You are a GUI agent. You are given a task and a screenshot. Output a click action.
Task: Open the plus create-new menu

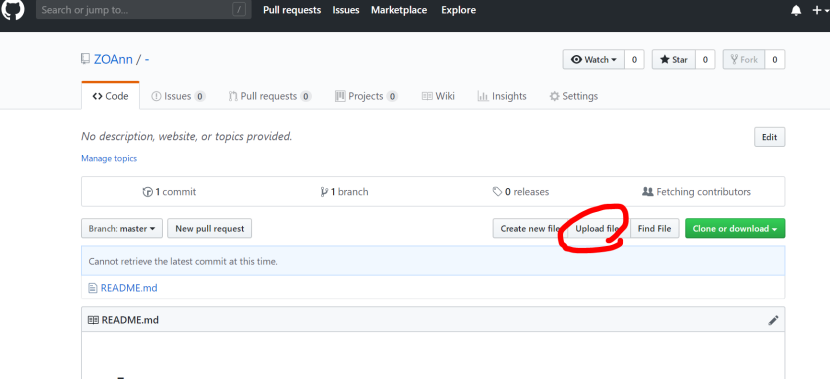(819, 11)
